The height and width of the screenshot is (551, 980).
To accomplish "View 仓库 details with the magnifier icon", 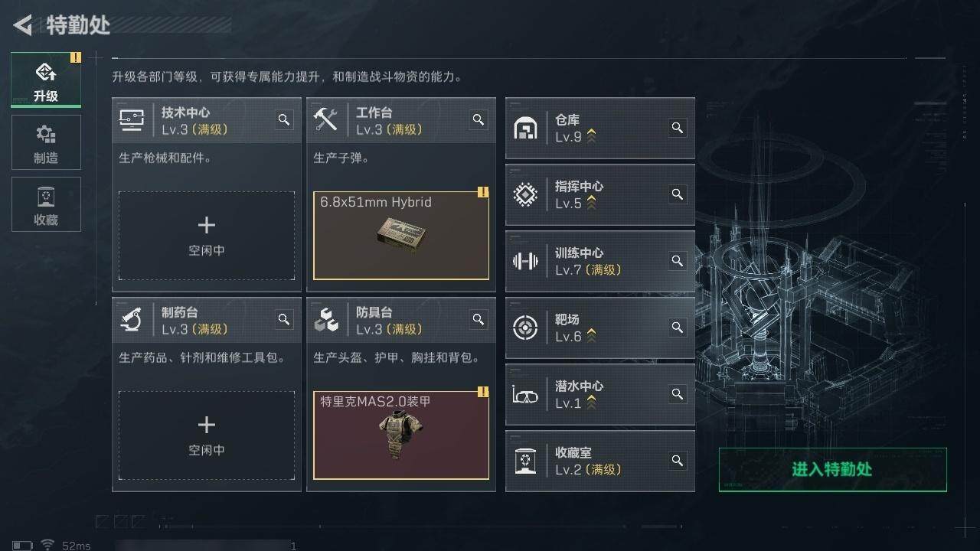I will coord(677,127).
